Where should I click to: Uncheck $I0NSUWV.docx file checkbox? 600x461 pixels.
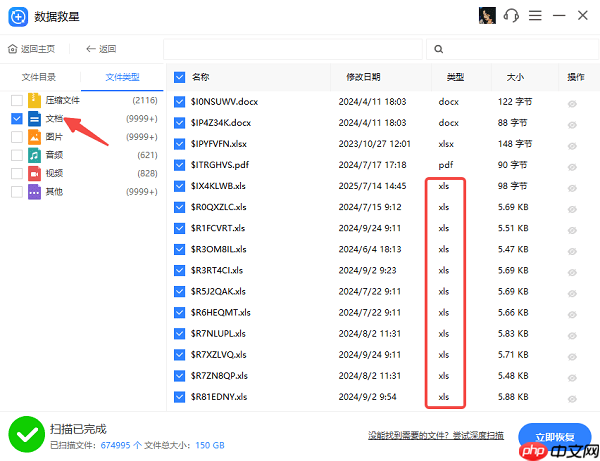(x=179, y=102)
